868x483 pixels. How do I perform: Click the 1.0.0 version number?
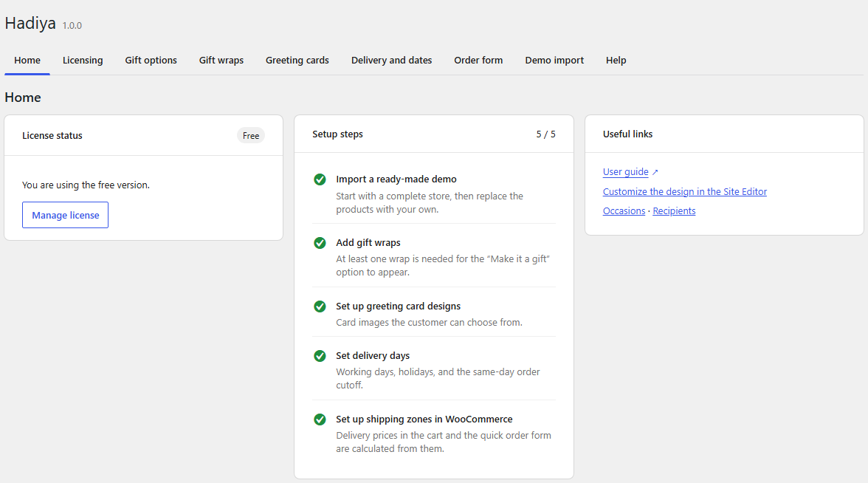coord(72,25)
